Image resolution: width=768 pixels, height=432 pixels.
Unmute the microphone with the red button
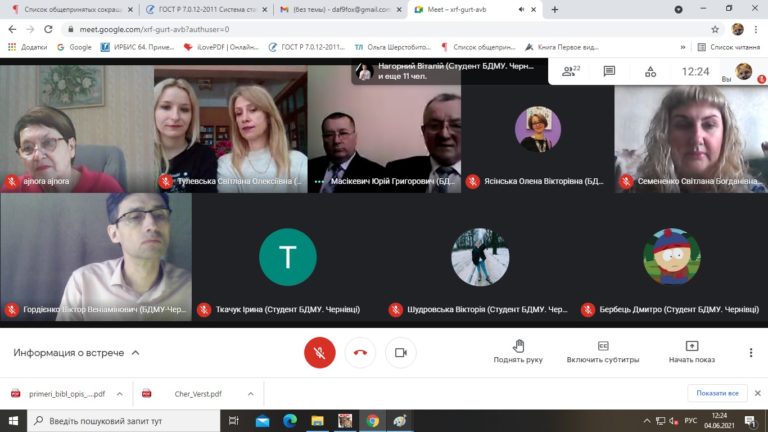(x=319, y=353)
